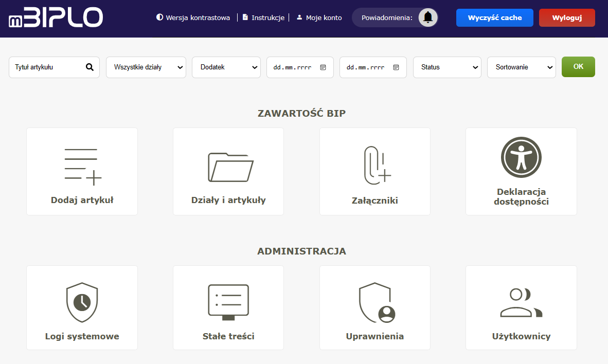The image size is (608, 364).
Task: Click the Tytuł artykułu search field
Action: tap(46, 67)
